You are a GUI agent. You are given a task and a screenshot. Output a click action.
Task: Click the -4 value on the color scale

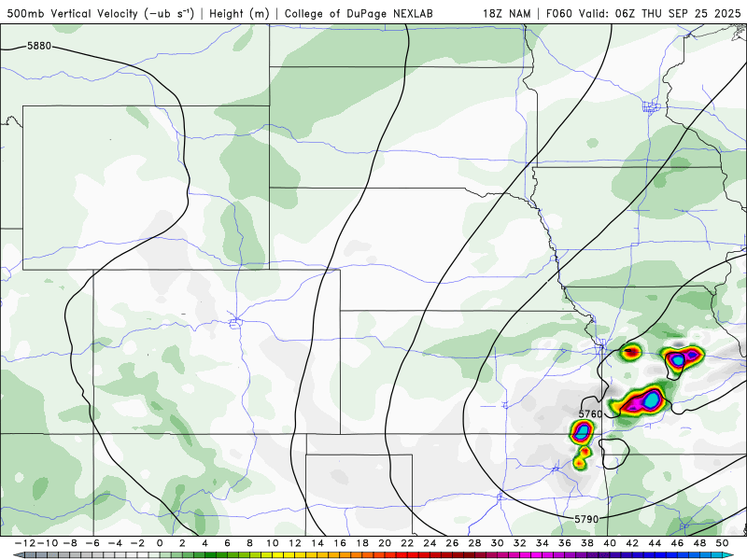115,543
